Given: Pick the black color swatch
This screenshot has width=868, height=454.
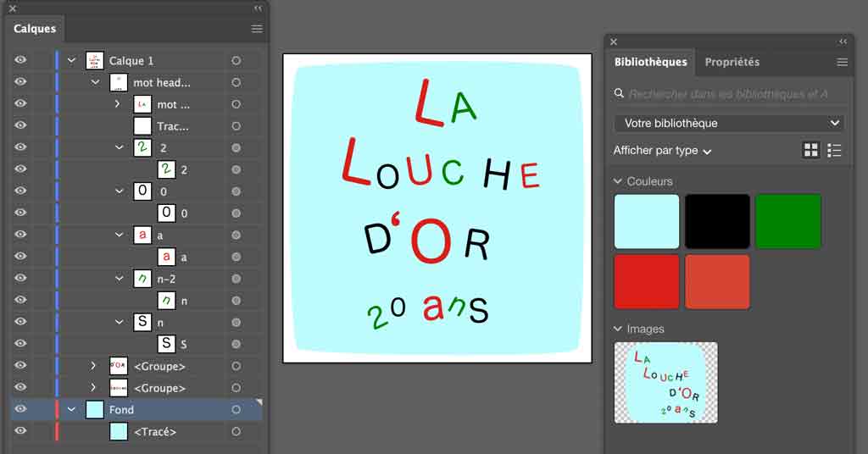Looking at the screenshot, I should point(717,221).
